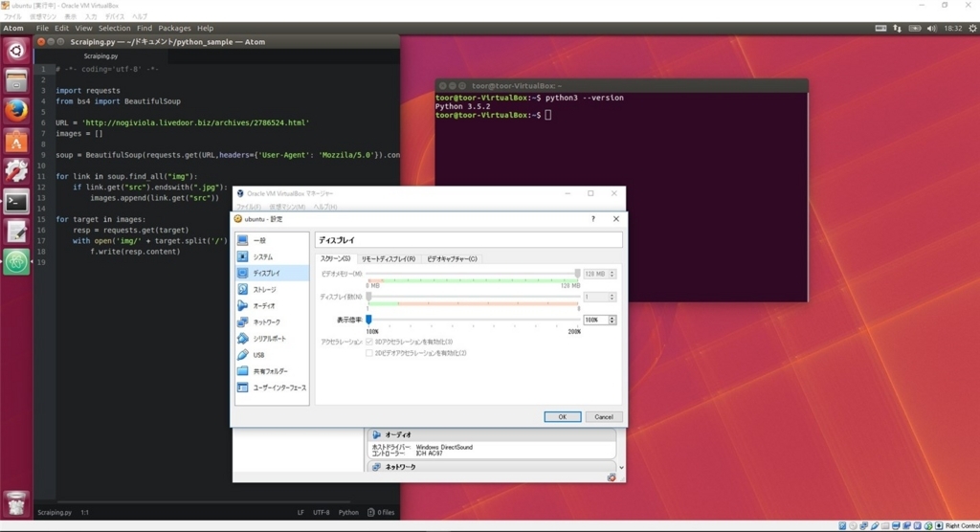
Task: Open the Ubuntu Dash search launcher
Action: coord(16,51)
